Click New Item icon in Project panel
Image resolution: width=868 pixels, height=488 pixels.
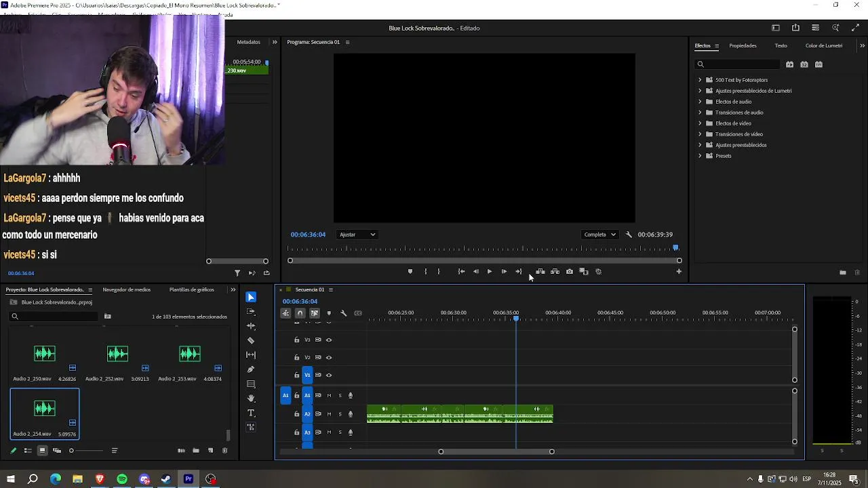pos(210,451)
